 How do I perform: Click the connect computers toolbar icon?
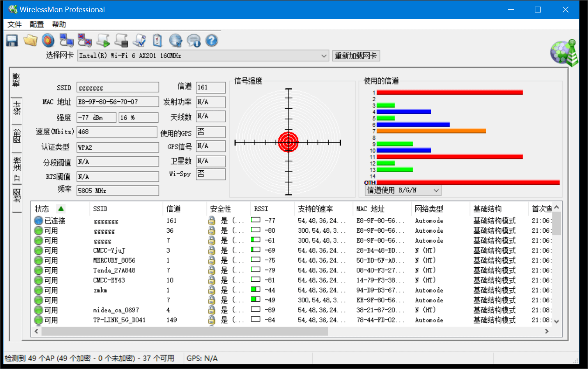pos(66,41)
